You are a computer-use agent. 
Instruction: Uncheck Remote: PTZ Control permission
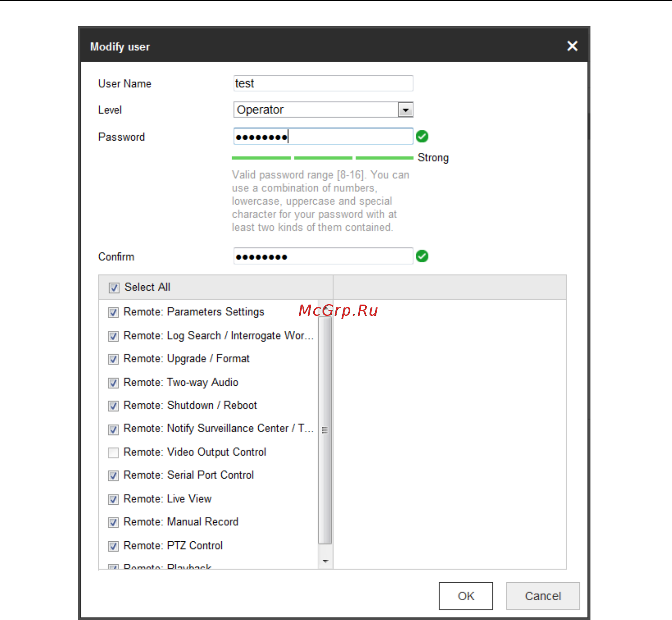pyautogui.click(x=113, y=546)
